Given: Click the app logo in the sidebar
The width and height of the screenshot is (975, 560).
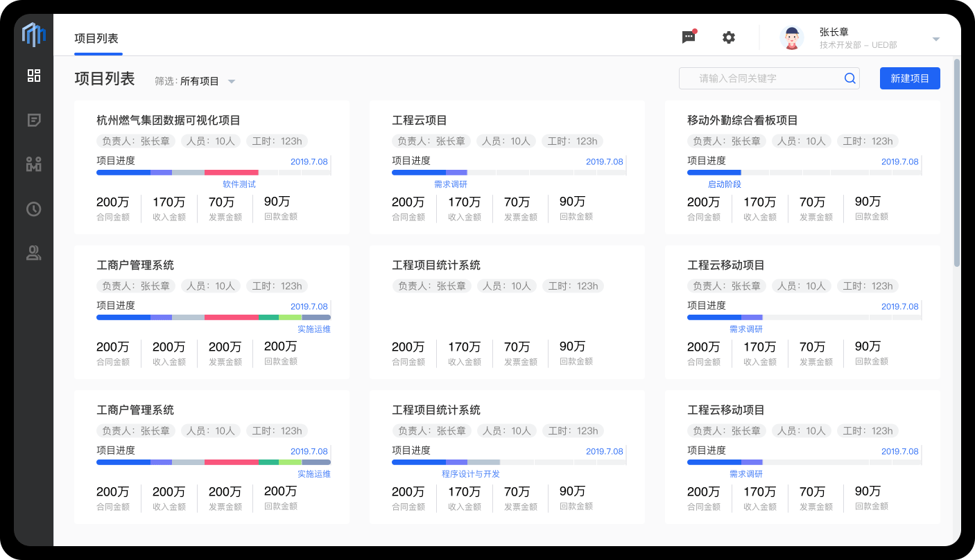Looking at the screenshot, I should coord(33,35).
